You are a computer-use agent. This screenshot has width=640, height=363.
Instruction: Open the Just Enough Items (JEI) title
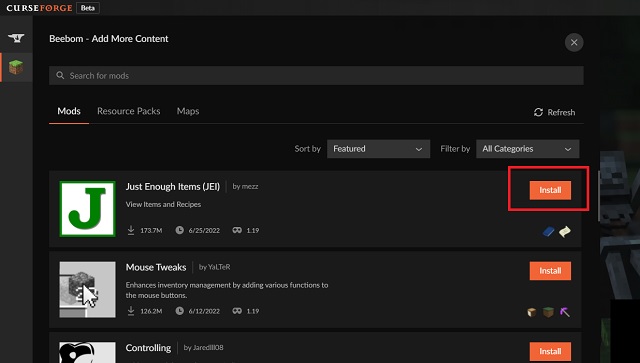click(173, 187)
